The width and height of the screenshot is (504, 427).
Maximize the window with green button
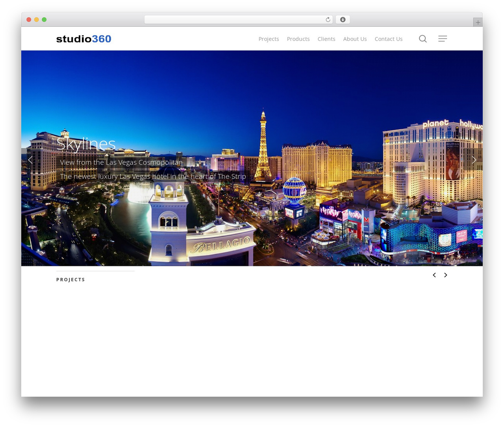(44, 20)
